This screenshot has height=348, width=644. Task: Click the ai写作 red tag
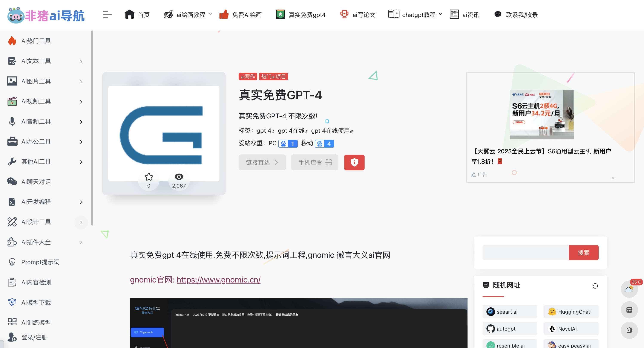point(248,76)
